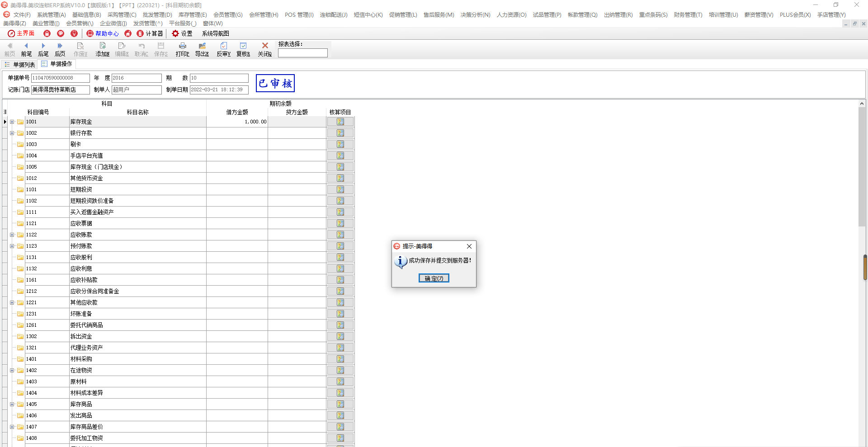This screenshot has height=447, width=868.
Task: Expand tree node 1221 其他应收款
Action: (12, 302)
